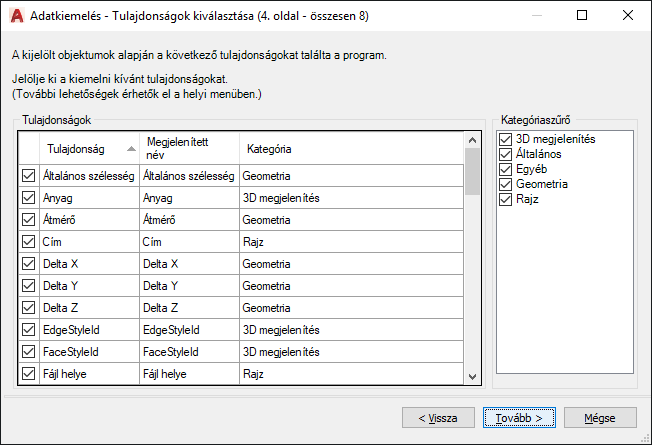652x445 pixels.
Task: Toggle the Fájl helye checkbox
Action: (28, 374)
